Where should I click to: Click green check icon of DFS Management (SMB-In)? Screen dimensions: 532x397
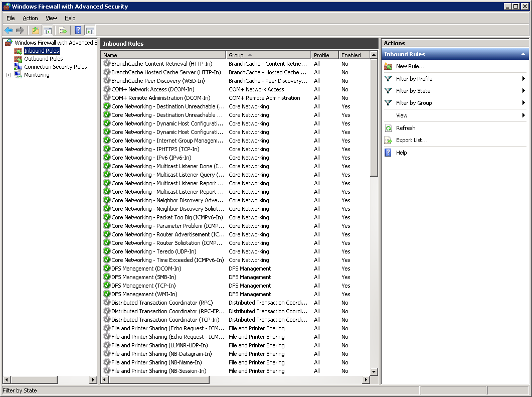pos(107,277)
